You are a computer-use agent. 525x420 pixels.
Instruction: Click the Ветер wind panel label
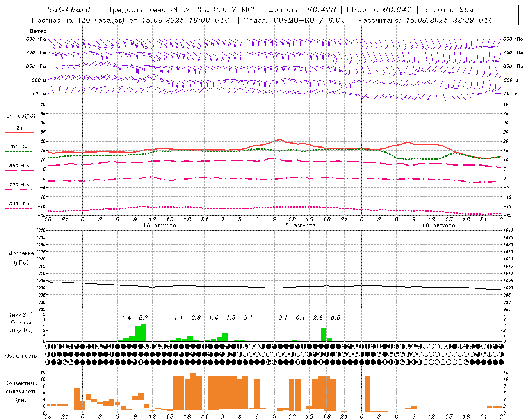[x=38, y=31]
